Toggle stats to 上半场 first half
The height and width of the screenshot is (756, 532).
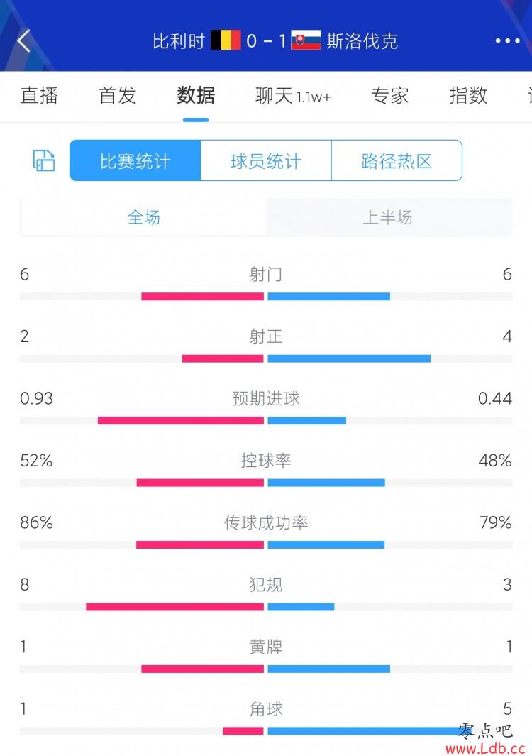point(388,217)
